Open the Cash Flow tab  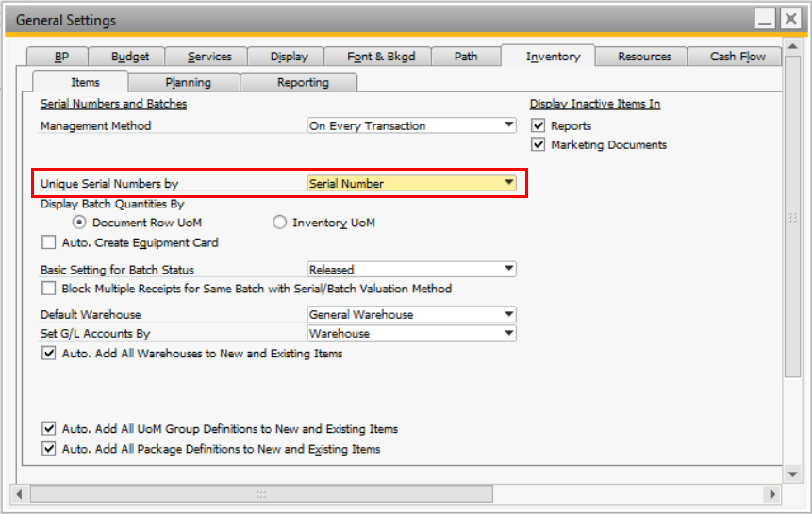[x=737, y=57]
